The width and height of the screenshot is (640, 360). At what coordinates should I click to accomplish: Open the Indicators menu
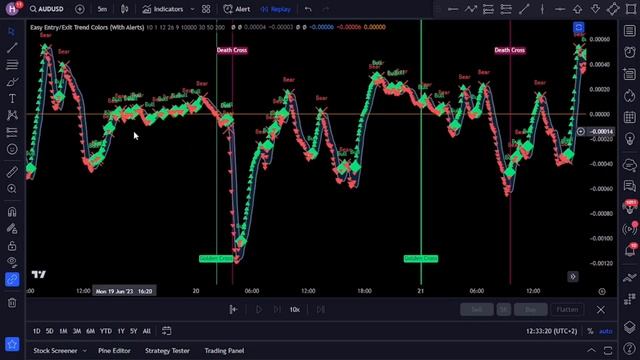tap(162, 9)
